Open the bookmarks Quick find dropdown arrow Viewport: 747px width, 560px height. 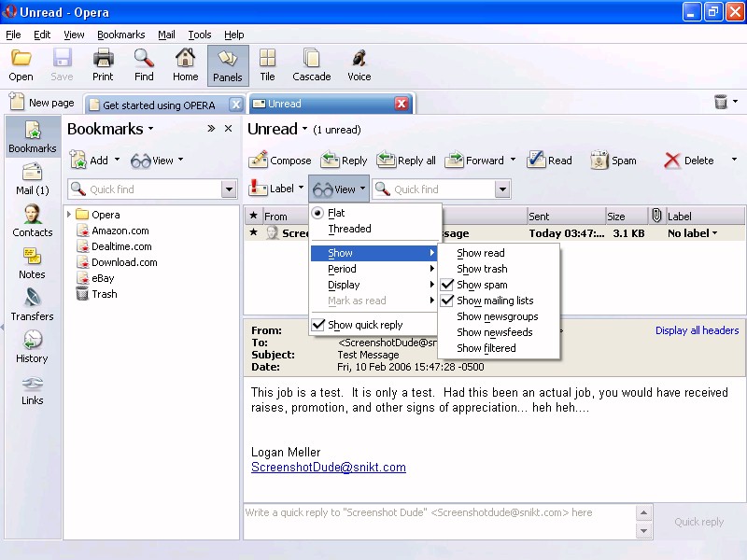[x=229, y=189]
